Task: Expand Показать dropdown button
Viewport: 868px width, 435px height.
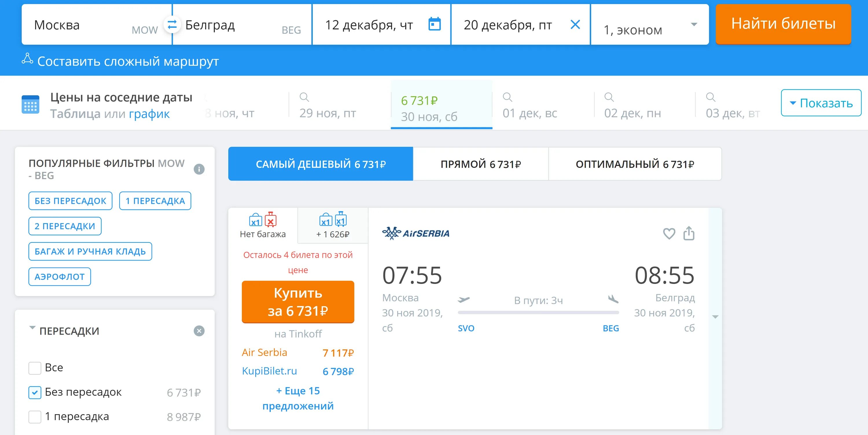Action: coord(821,103)
